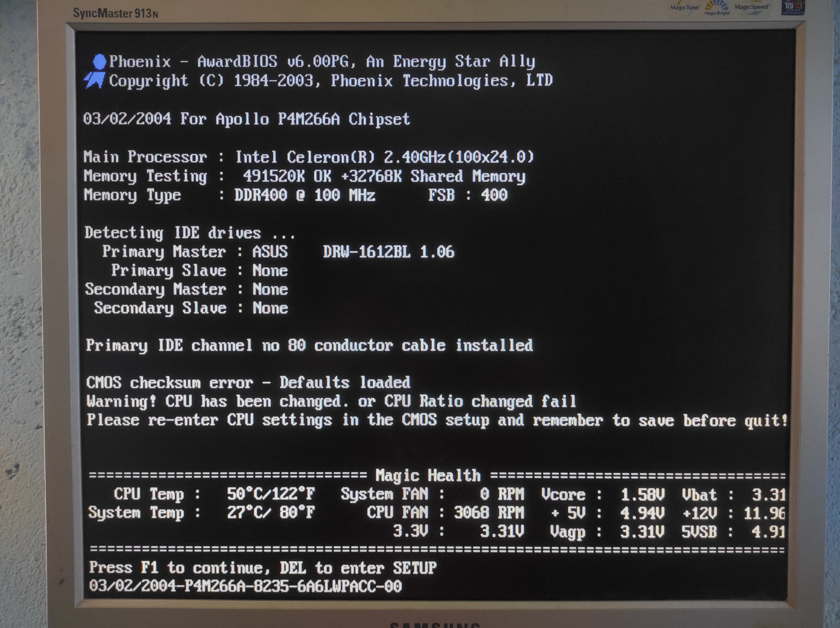Select the Main Processor Intel Celeron line
The height and width of the screenshot is (628, 840).
point(309,157)
